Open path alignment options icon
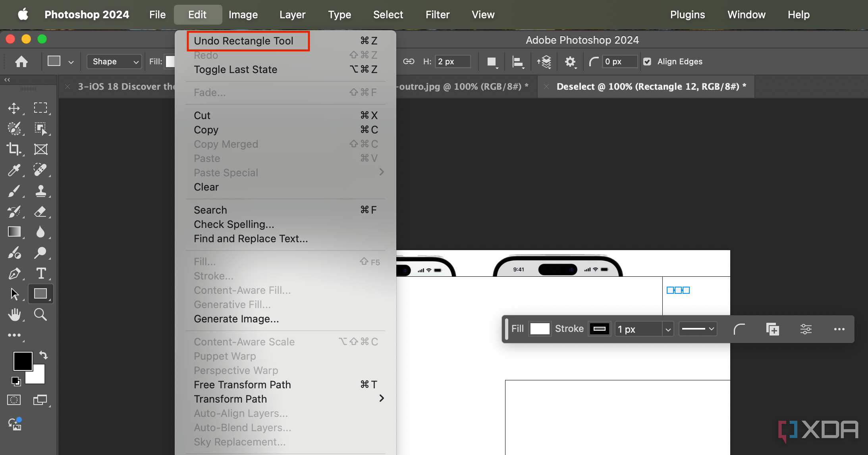 click(x=518, y=62)
